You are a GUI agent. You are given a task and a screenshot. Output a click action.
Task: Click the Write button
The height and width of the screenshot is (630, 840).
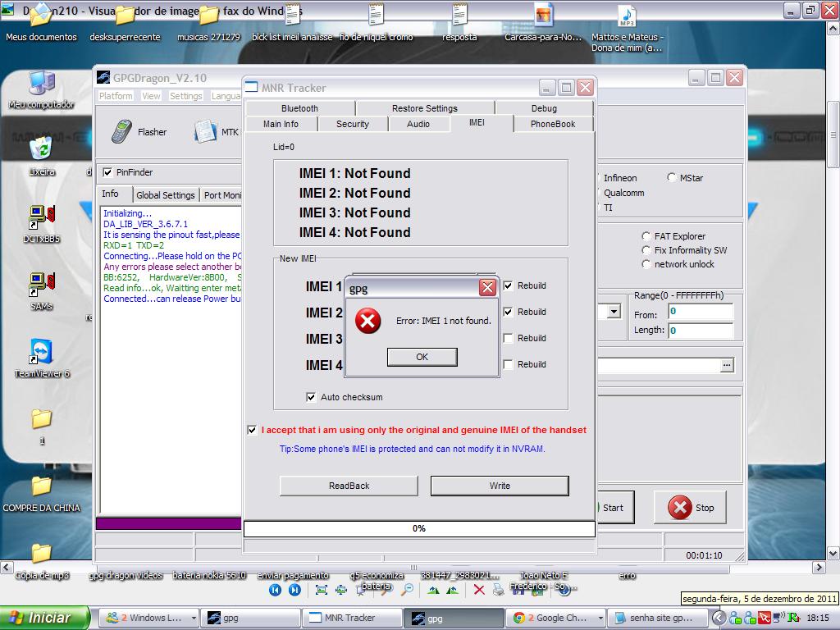[x=500, y=486]
